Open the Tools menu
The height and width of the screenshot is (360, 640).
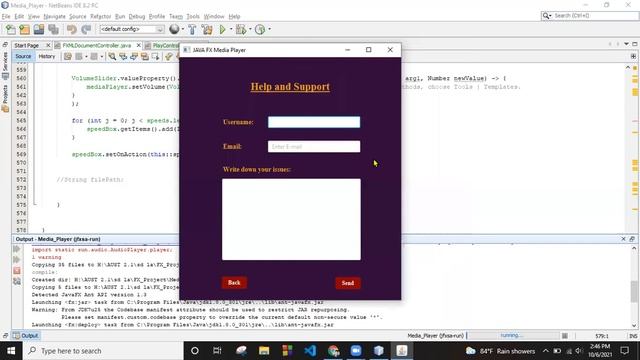click(193, 16)
